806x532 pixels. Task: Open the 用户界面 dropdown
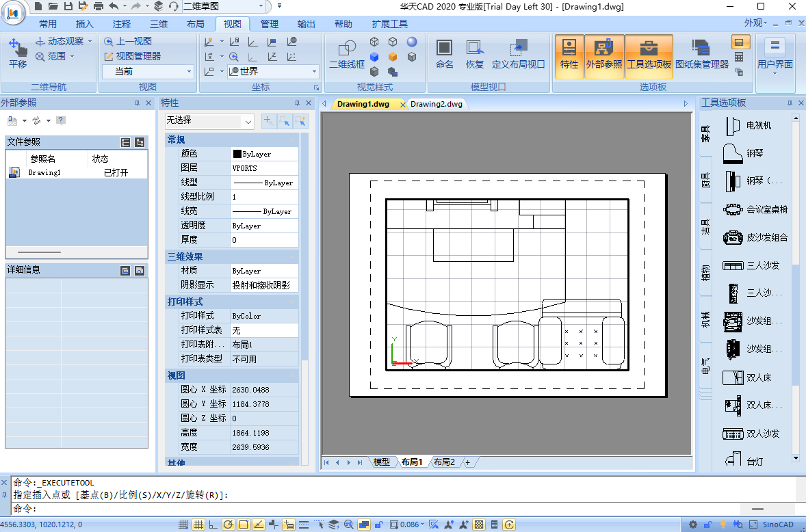click(775, 57)
